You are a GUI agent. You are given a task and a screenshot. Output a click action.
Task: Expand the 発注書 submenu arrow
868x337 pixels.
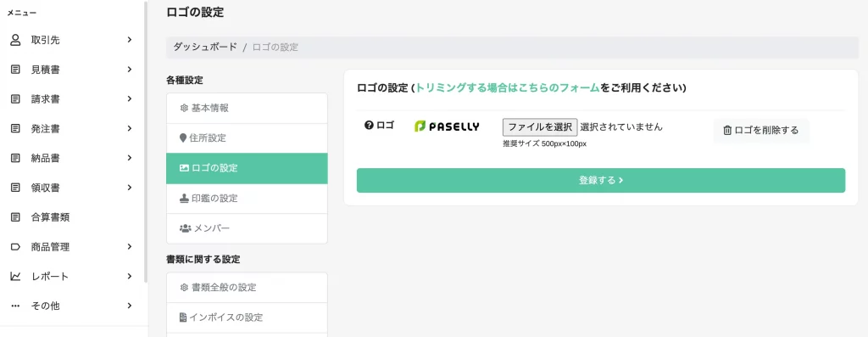(129, 128)
